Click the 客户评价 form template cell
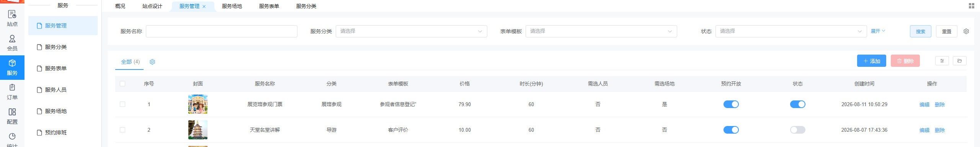 point(398,130)
